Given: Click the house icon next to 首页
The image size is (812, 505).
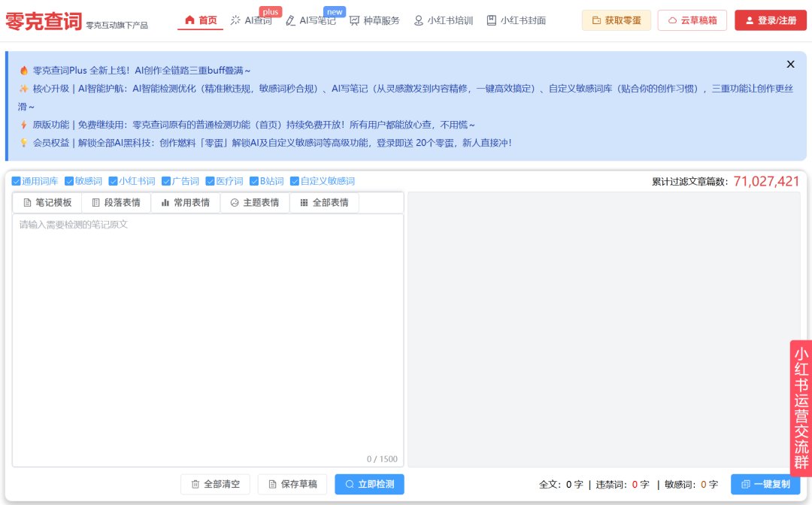Looking at the screenshot, I should pos(191,20).
